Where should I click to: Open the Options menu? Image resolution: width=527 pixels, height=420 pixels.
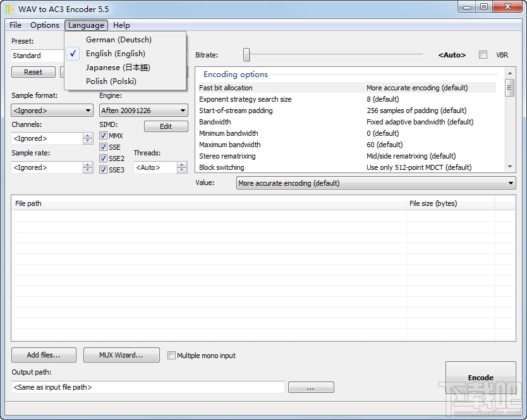(44, 25)
